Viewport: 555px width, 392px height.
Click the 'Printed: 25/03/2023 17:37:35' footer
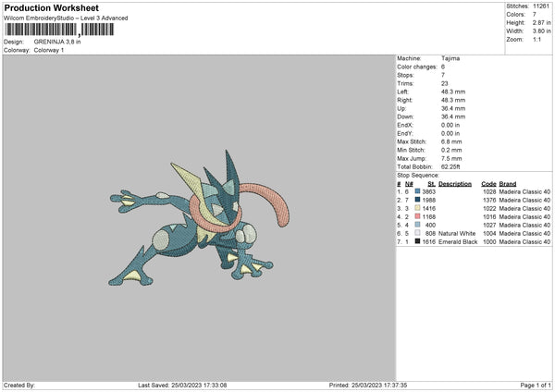tap(368, 386)
